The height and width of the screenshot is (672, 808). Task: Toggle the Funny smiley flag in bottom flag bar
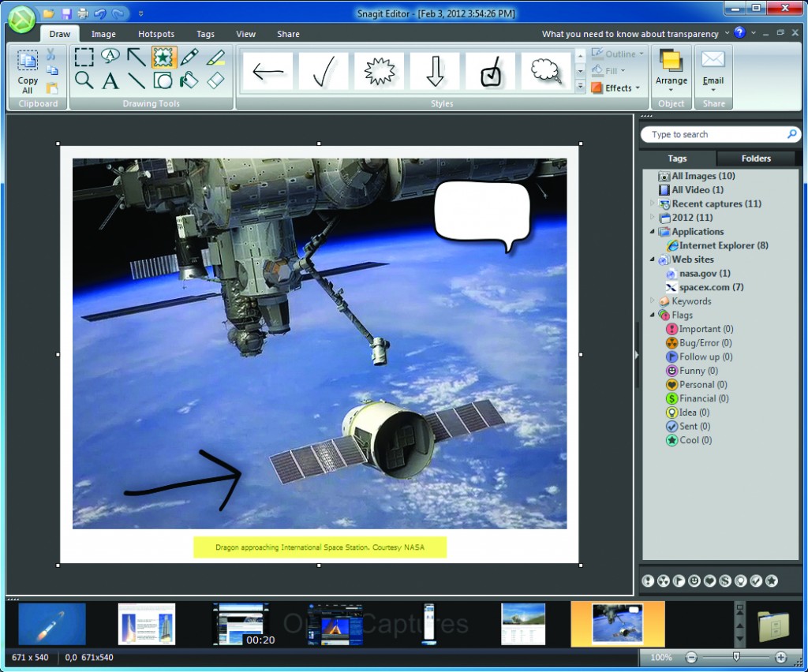694,581
